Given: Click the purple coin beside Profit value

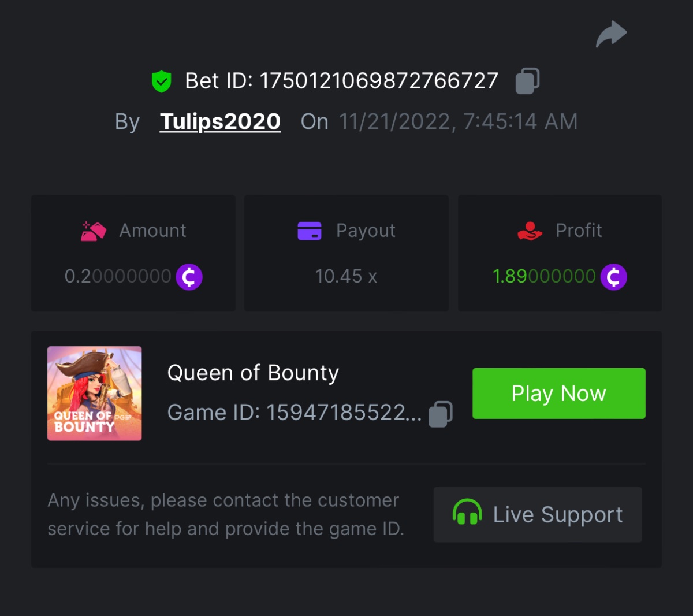Looking at the screenshot, I should 613,277.
